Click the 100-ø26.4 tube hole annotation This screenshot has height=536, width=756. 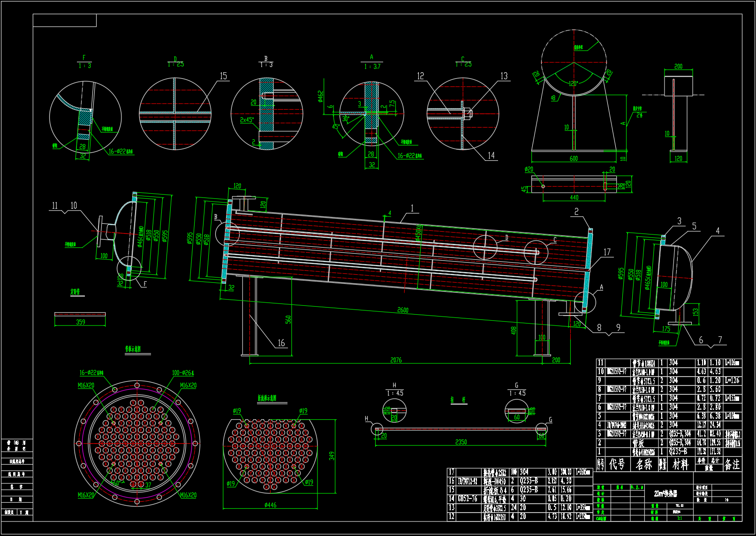pyautogui.click(x=182, y=373)
